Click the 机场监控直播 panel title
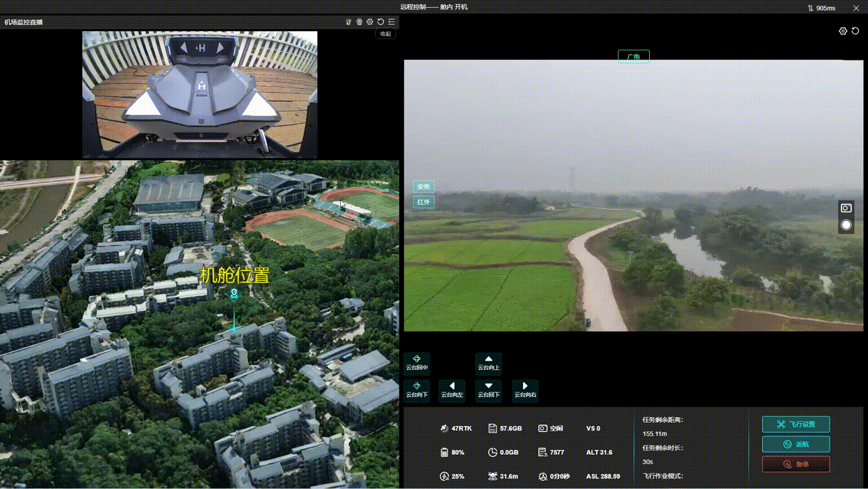The height and width of the screenshot is (489, 868). (x=24, y=22)
